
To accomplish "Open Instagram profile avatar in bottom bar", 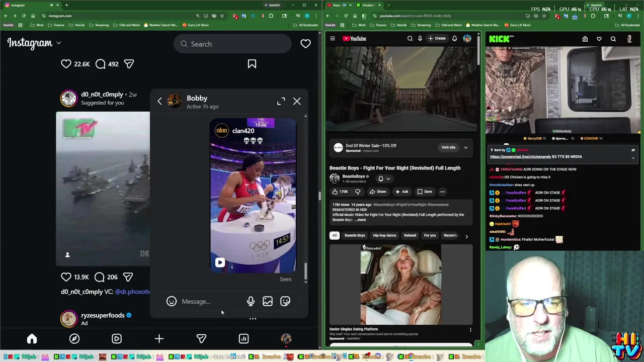I will (286, 339).
